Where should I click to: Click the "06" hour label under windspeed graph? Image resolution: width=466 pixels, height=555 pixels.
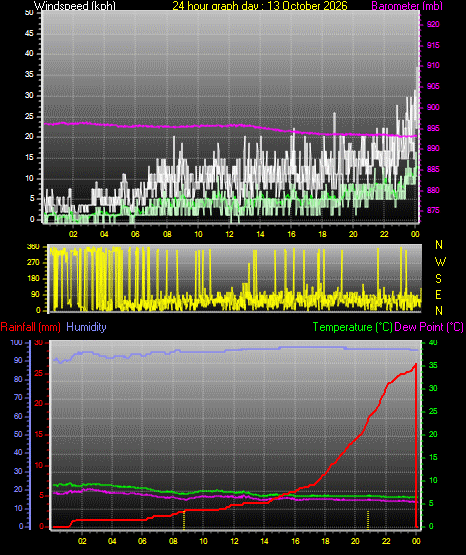point(135,234)
